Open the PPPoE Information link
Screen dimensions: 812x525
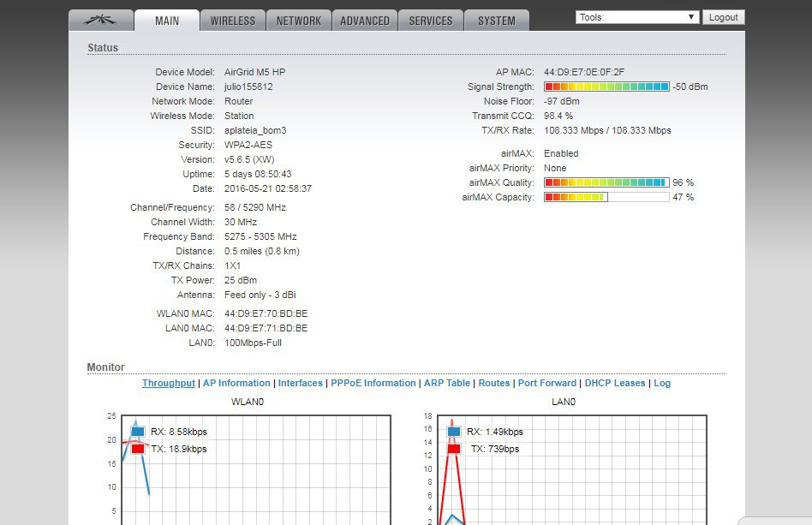coord(373,383)
